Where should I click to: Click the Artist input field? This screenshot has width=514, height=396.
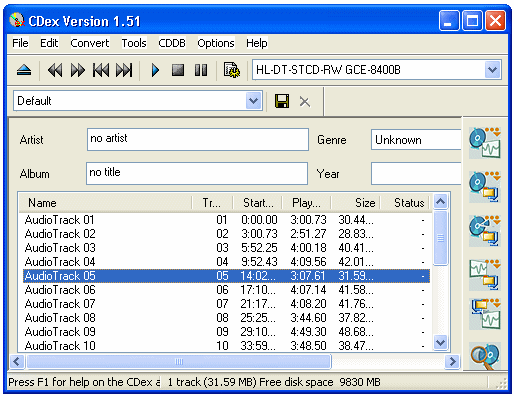198,139
